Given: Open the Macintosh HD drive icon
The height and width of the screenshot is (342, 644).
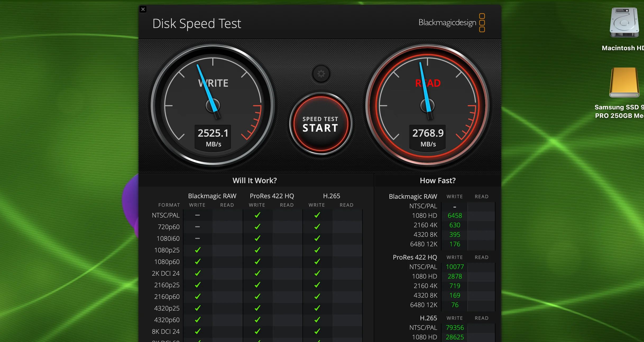Looking at the screenshot, I should pos(624,23).
